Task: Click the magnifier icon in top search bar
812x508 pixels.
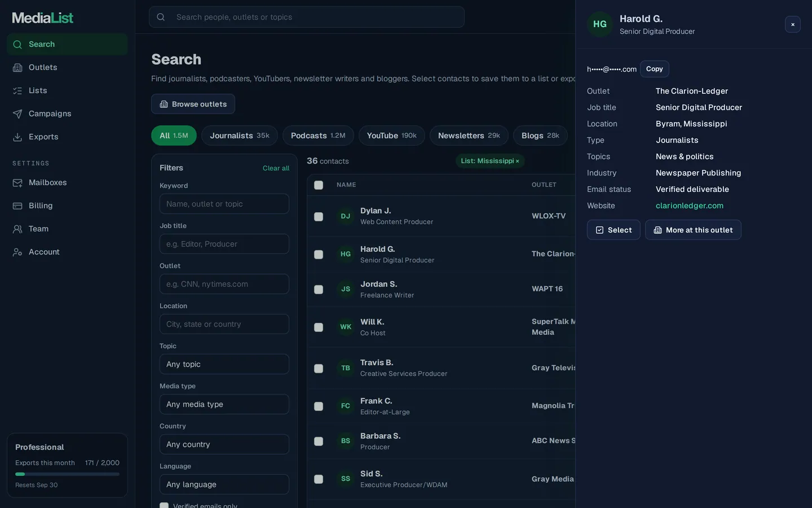Action: [161, 17]
